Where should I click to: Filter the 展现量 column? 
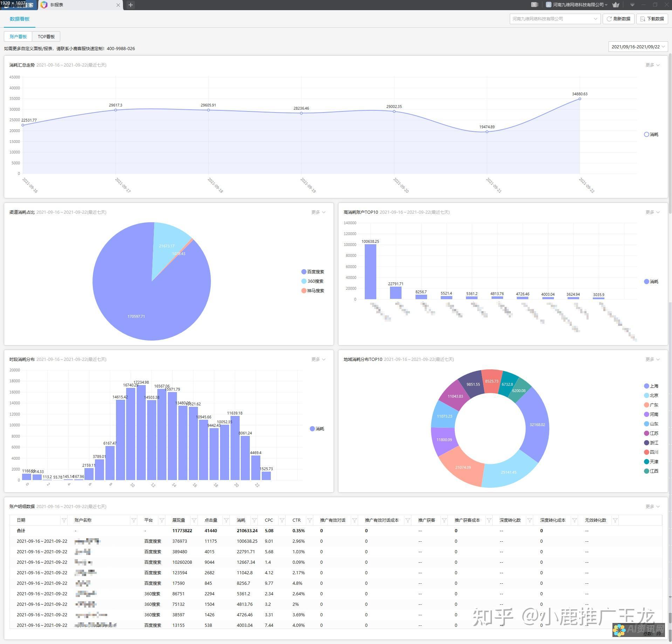click(194, 520)
